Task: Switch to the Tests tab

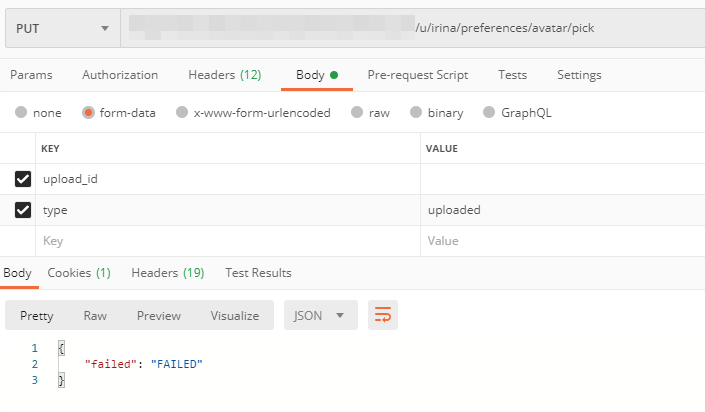Action: (513, 75)
